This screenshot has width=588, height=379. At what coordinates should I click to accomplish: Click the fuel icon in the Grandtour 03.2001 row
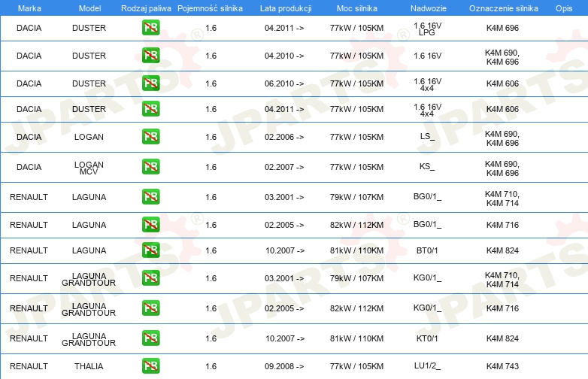coord(150,278)
